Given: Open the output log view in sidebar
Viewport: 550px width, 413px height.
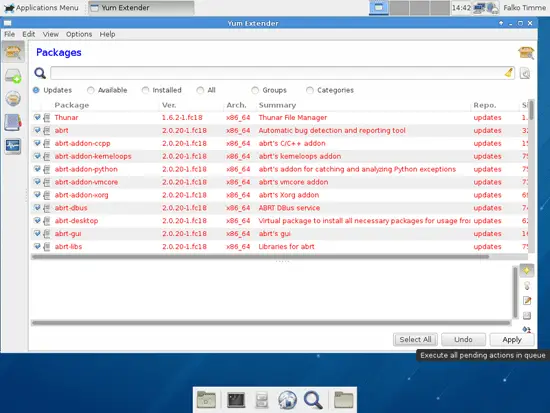Looking at the screenshot, I should click(13, 146).
